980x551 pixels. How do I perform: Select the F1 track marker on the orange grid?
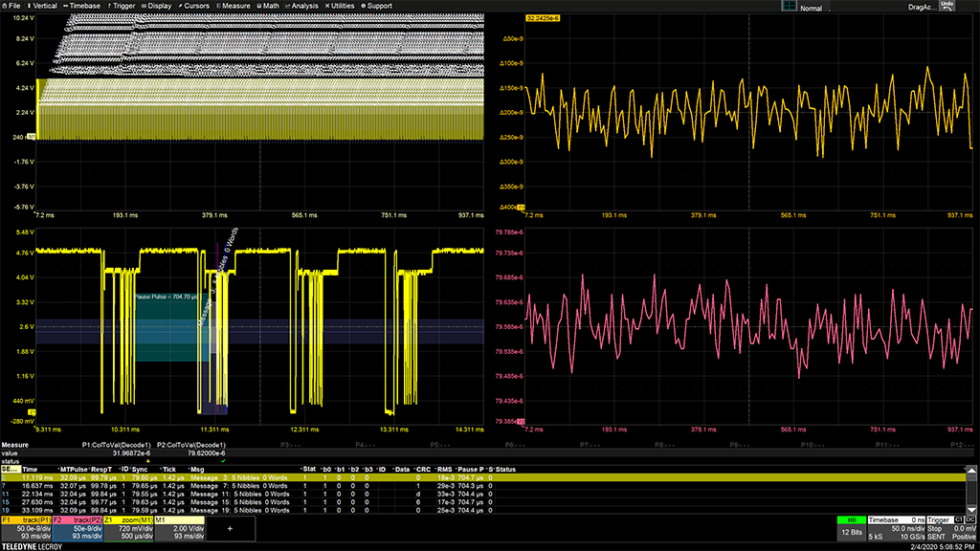[x=521, y=208]
